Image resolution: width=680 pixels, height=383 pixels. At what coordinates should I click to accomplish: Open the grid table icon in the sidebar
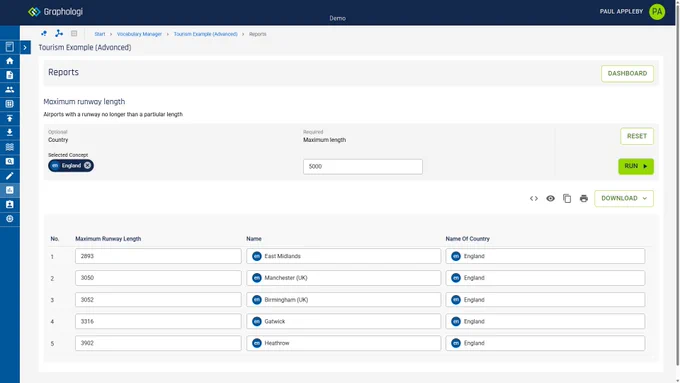10,104
